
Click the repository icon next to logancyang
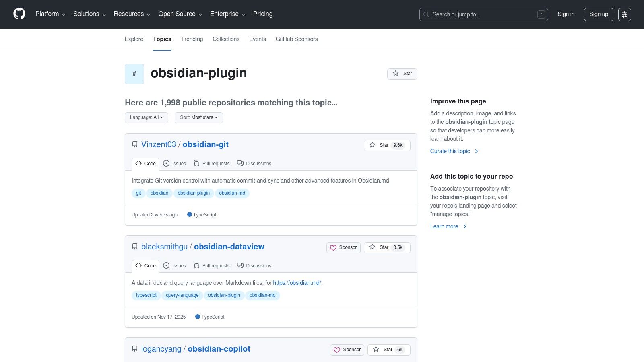point(135,349)
